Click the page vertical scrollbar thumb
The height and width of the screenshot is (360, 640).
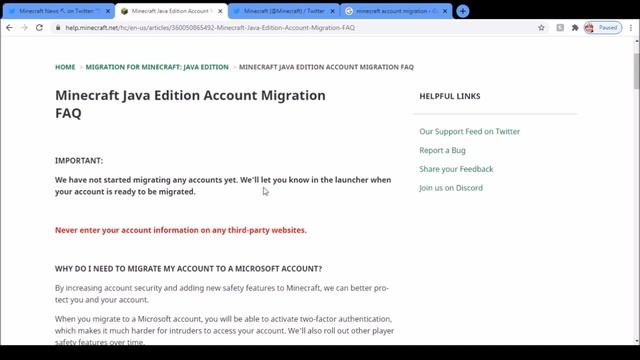coord(636,71)
